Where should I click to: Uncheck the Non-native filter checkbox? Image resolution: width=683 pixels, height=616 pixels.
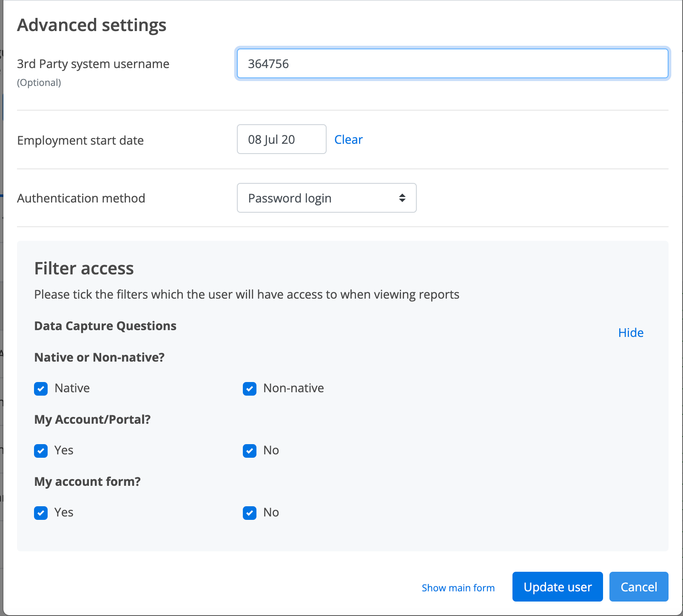[x=250, y=388]
